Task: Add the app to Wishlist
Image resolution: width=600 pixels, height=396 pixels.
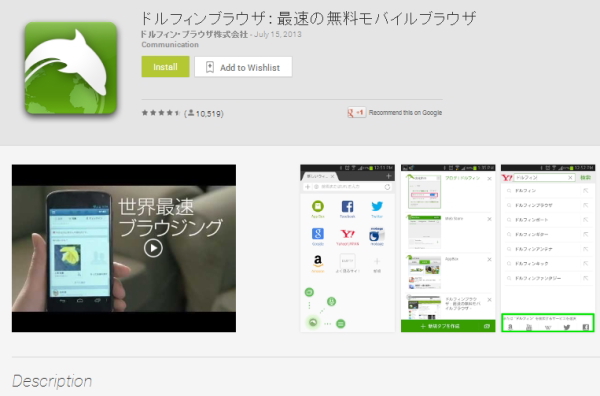Action: coord(243,67)
